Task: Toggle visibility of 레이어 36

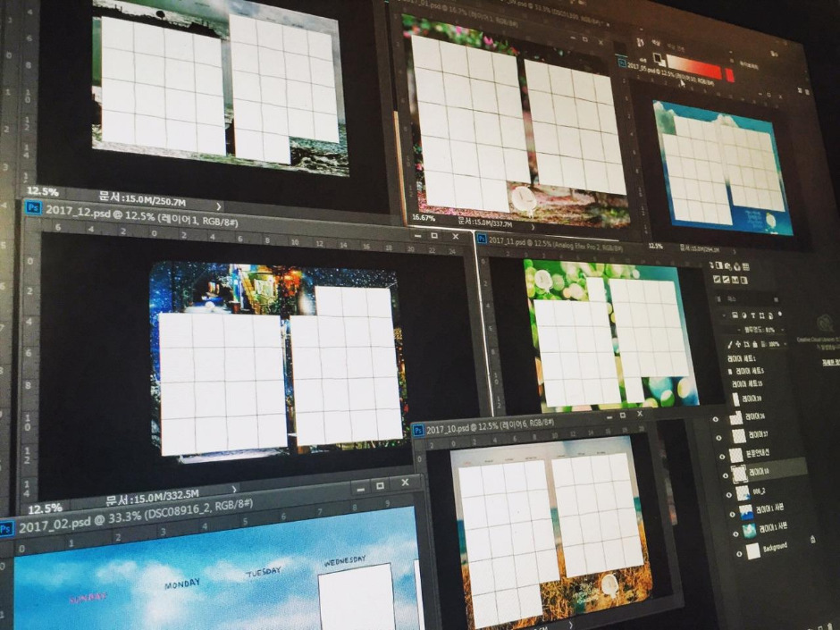Action: tap(716, 419)
